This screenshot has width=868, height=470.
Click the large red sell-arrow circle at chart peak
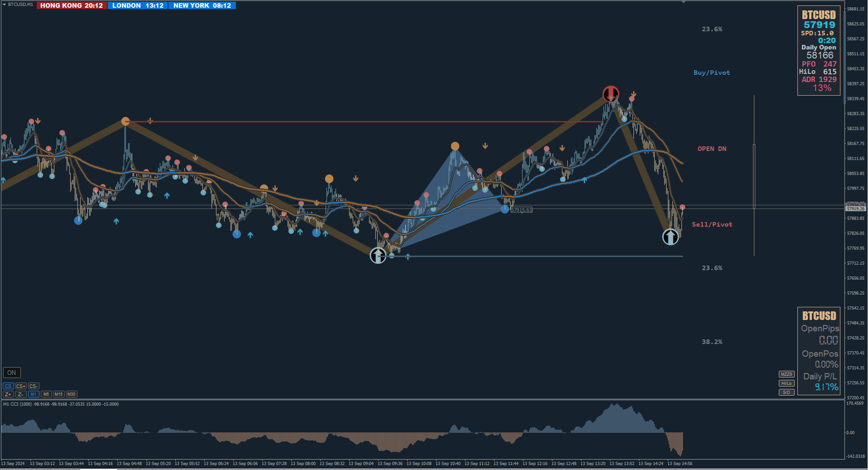(611, 94)
